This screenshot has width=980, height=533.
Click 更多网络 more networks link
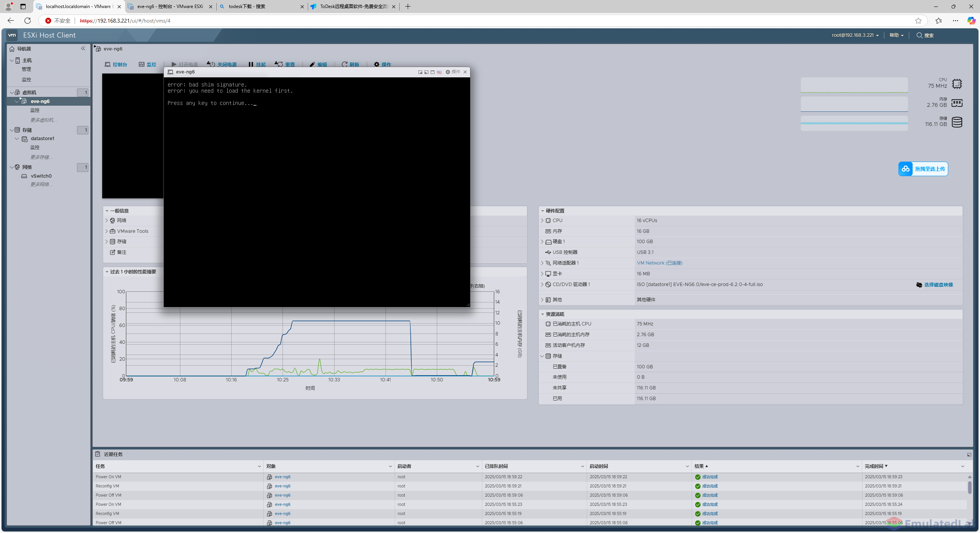click(x=41, y=185)
